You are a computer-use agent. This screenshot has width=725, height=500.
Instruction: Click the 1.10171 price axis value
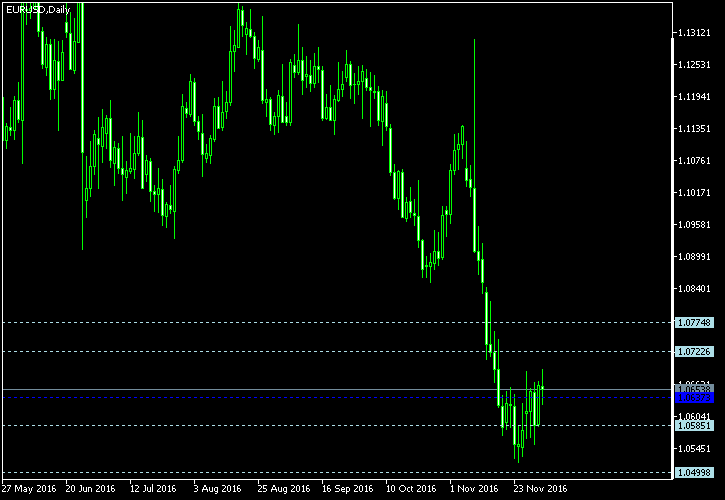[x=694, y=192]
